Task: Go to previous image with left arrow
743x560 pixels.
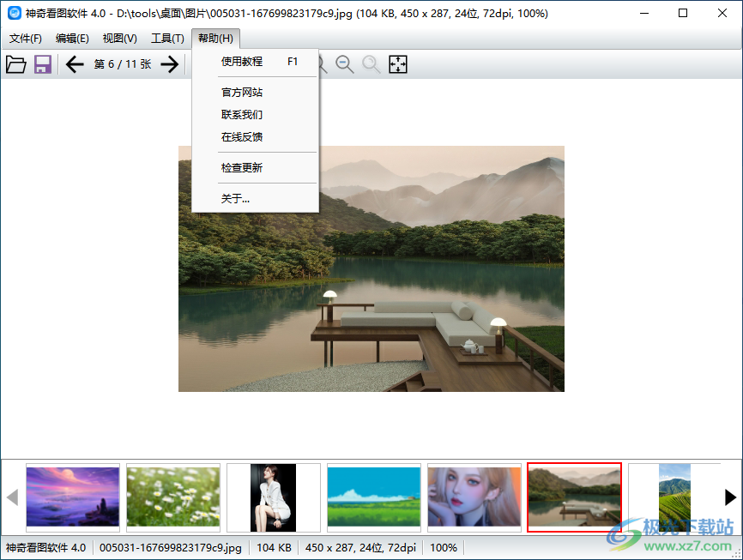Action: coord(75,64)
